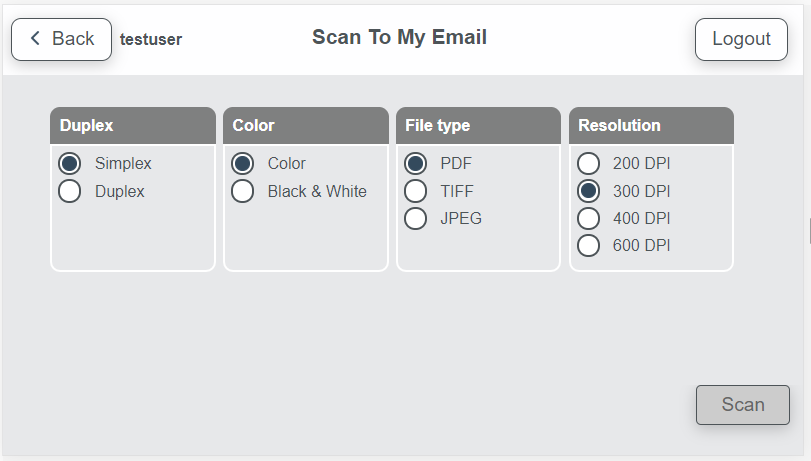The image size is (811, 461).
Task: Select 400 DPI resolution
Action: pos(589,218)
